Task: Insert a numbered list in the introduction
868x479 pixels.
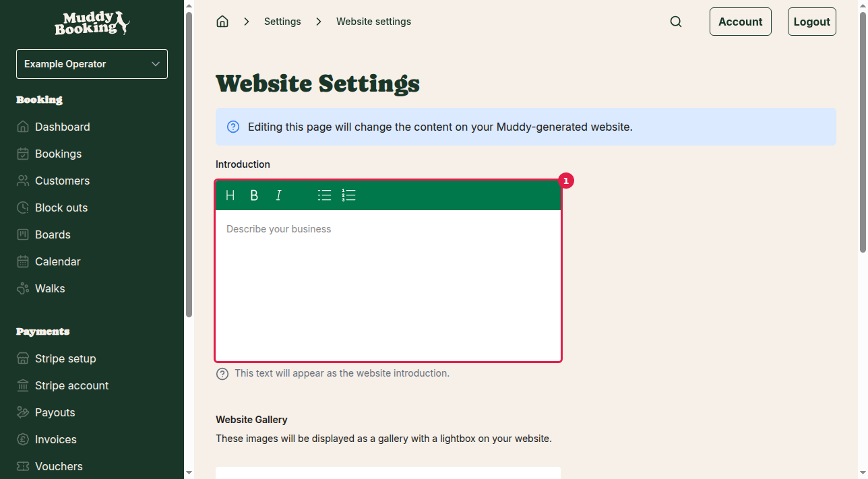Action: (x=348, y=195)
